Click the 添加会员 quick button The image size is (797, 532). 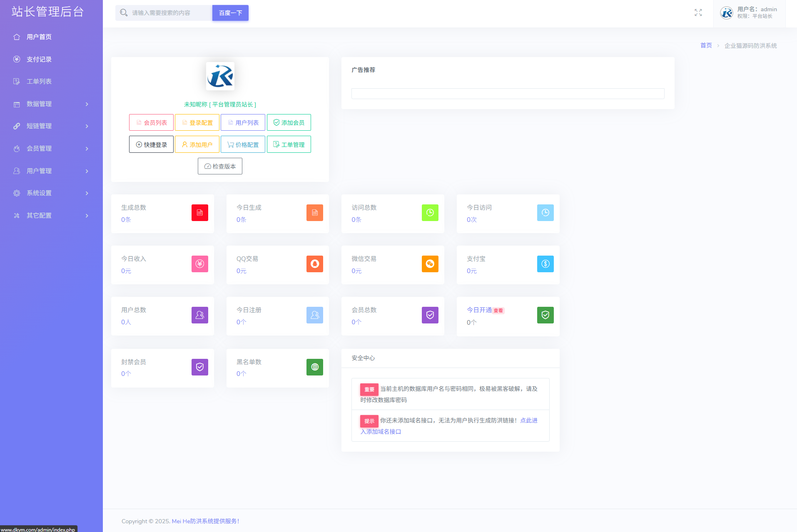tap(289, 123)
